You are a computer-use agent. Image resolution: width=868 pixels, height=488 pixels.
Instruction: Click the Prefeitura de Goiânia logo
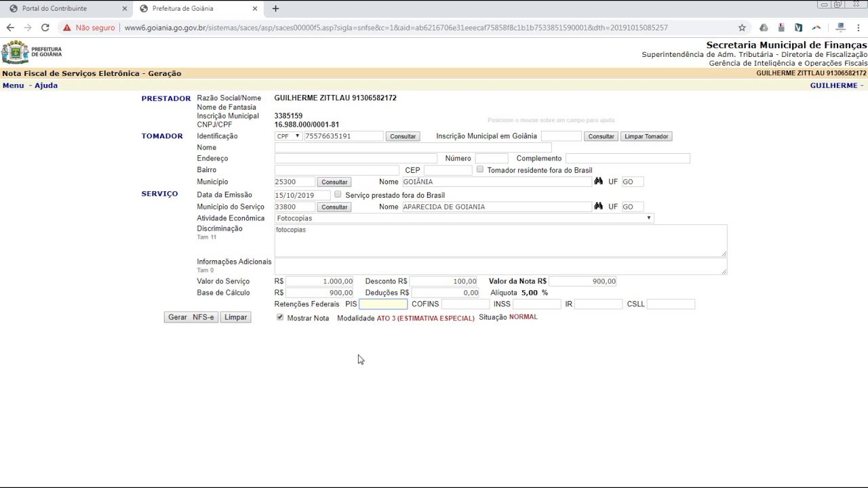click(32, 52)
